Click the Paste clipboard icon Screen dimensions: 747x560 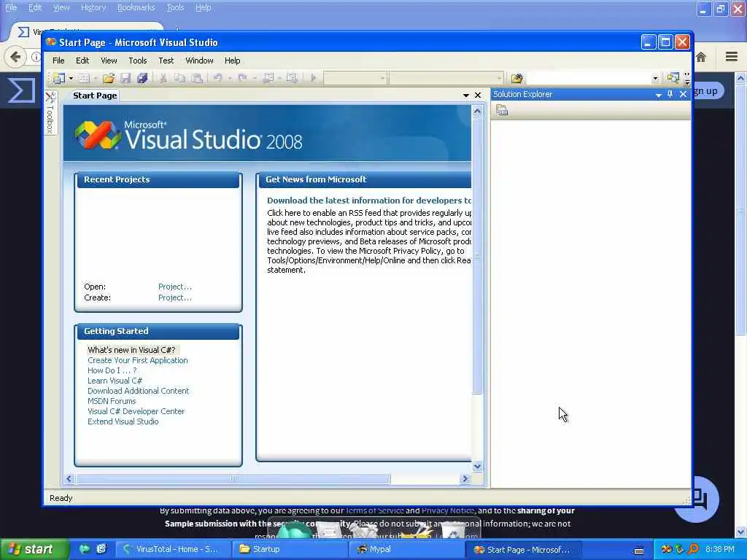(197, 78)
